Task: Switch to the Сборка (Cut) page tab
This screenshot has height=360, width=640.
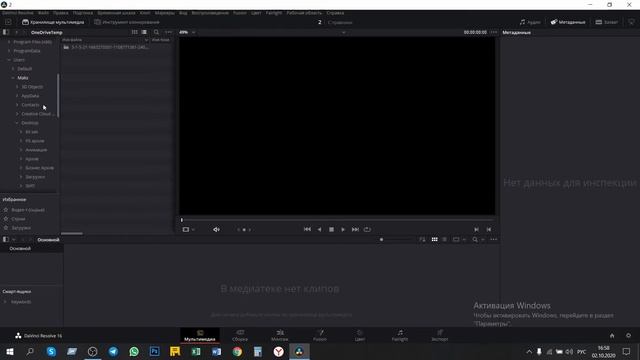Action: (240, 336)
